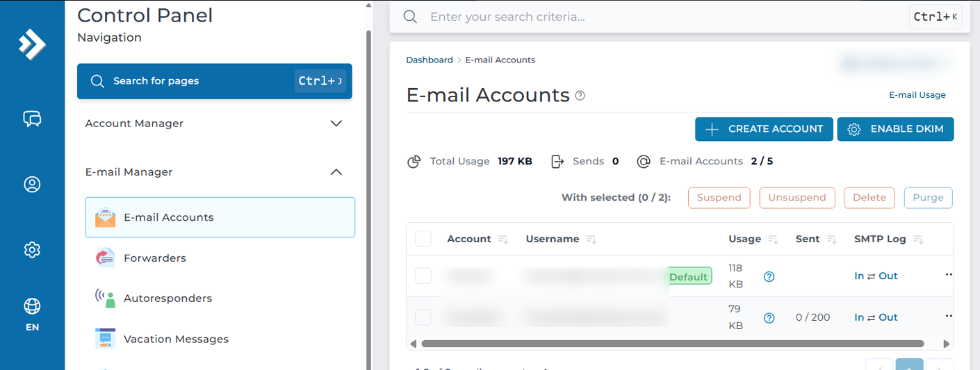Image resolution: width=980 pixels, height=370 pixels.
Task: Open the E-mail Usage link
Action: tap(917, 95)
